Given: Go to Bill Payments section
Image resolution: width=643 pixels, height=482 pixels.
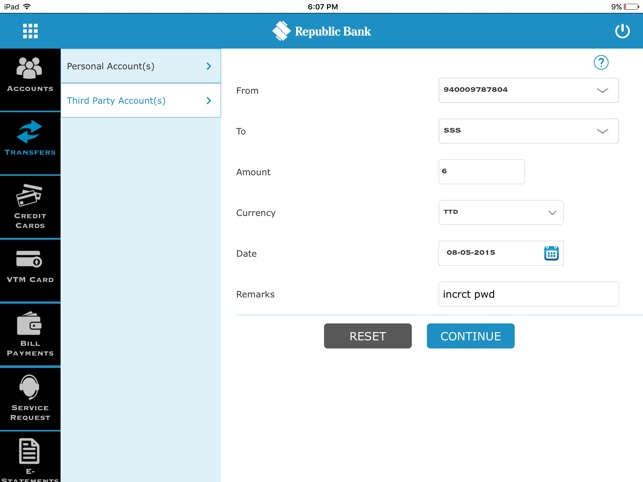Looking at the screenshot, I should pyautogui.click(x=30, y=334).
